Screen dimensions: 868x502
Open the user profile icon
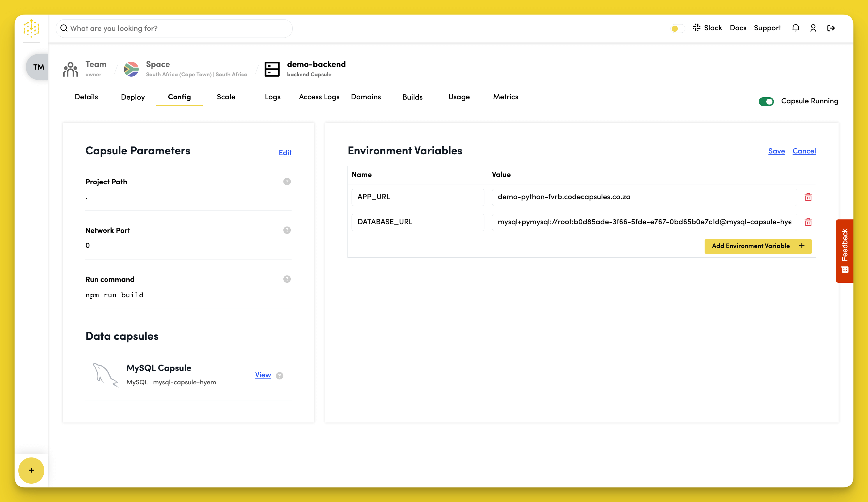(813, 28)
